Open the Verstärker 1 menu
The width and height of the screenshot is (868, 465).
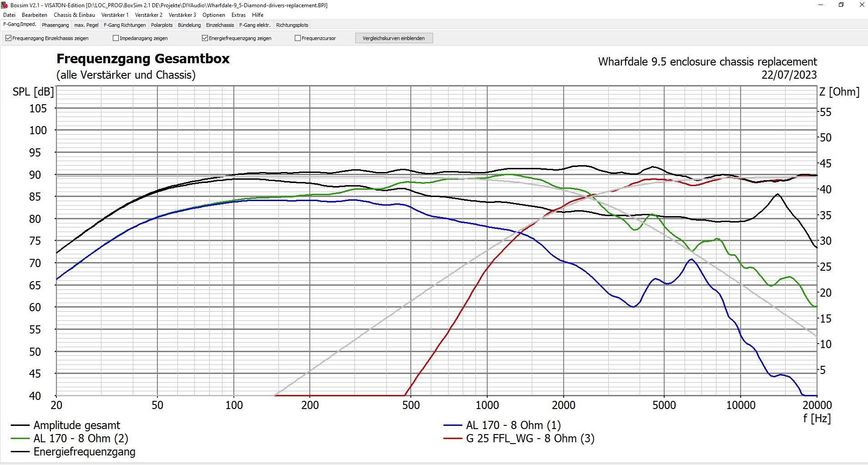115,15
